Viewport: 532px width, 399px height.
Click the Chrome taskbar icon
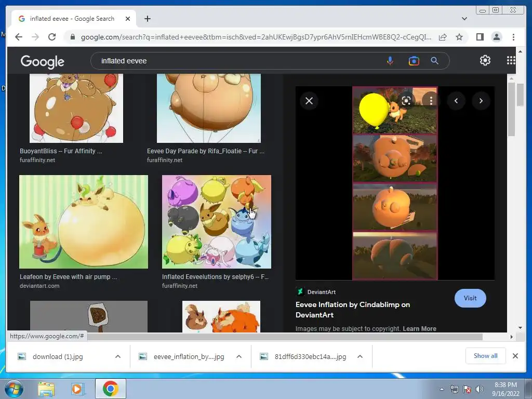click(x=111, y=389)
